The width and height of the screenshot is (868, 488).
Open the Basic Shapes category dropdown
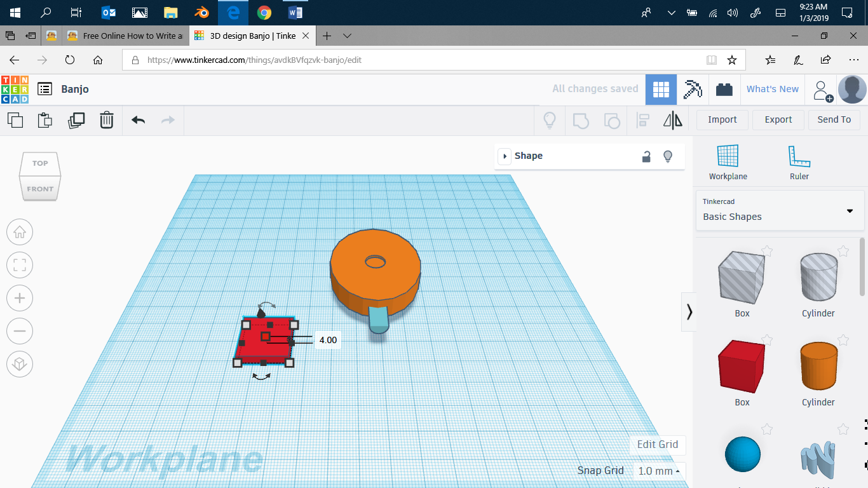(780, 210)
